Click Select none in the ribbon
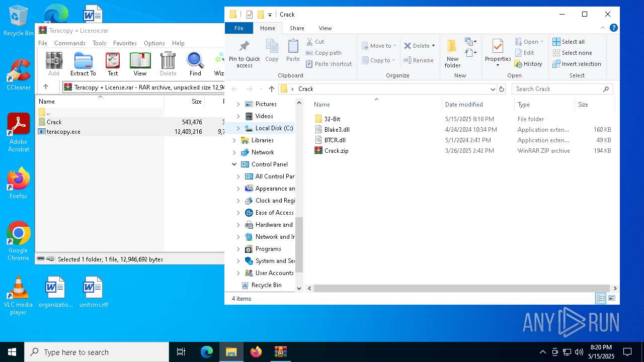This screenshot has height=362, width=644. (572, 53)
